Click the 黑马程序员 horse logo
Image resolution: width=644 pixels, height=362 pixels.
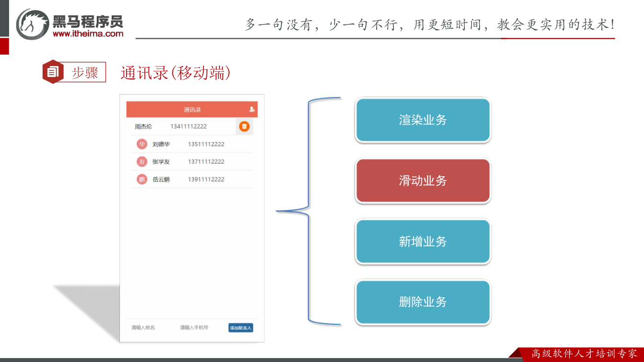coord(33,24)
